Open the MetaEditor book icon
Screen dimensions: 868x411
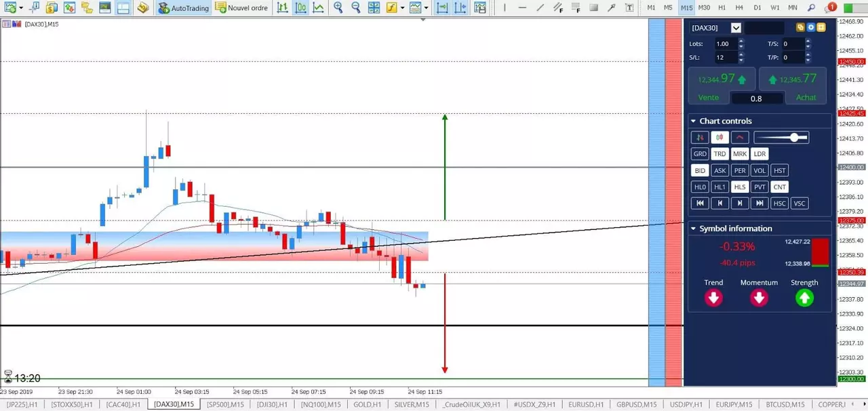(142, 8)
